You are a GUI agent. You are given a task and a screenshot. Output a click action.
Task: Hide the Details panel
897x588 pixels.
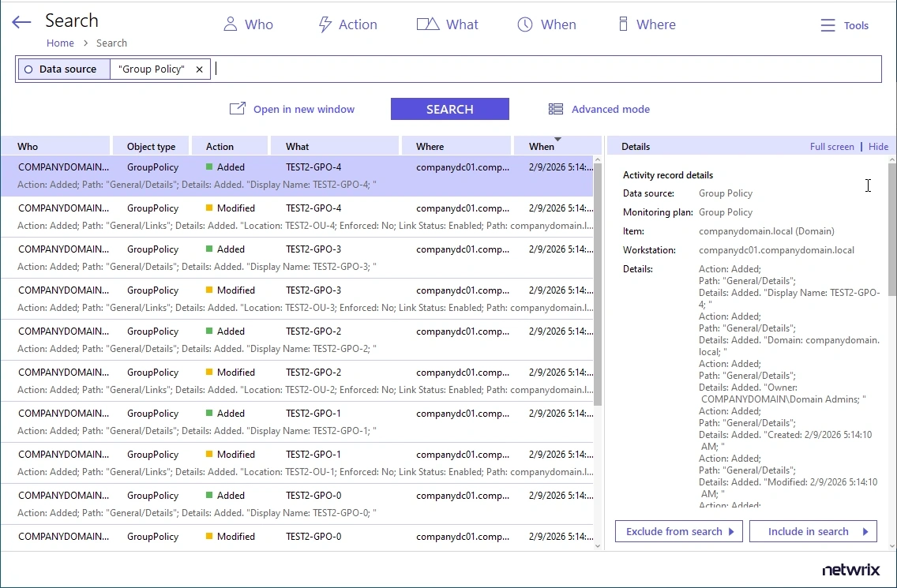coord(878,146)
